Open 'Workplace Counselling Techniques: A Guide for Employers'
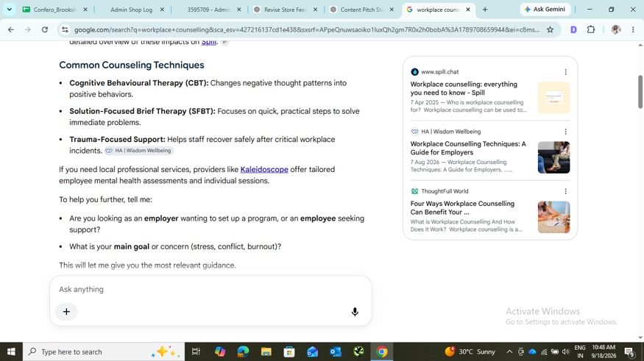The width and height of the screenshot is (644, 361). tap(468, 148)
